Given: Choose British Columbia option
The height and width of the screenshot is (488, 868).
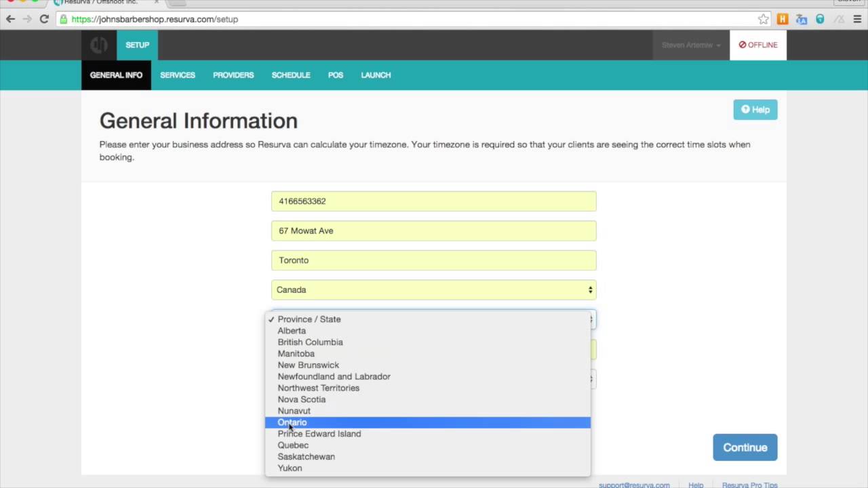Looking at the screenshot, I should pyautogui.click(x=428, y=342).
